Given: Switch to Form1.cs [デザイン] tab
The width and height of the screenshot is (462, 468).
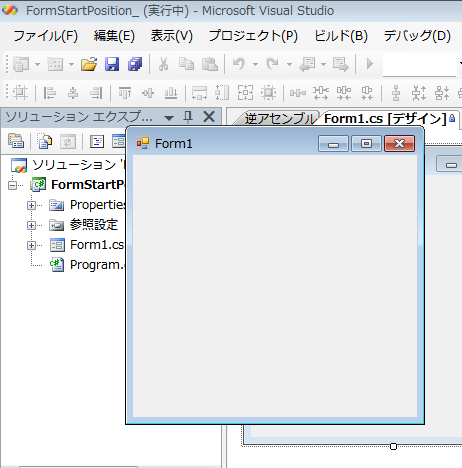Looking at the screenshot, I should [385, 118].
